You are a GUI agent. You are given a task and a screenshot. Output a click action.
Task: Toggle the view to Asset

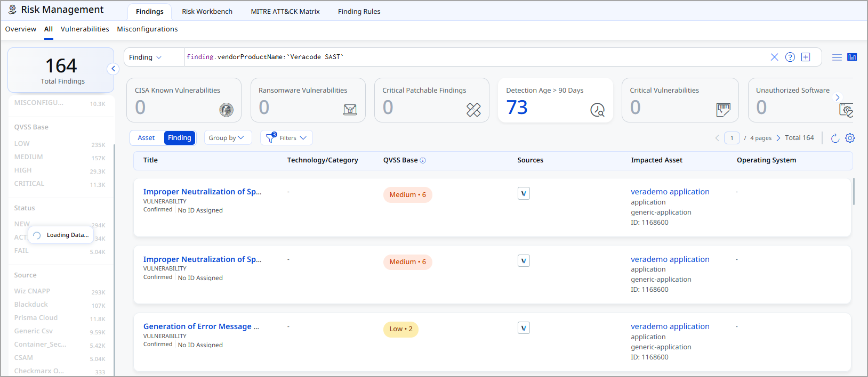click(147, 138)
